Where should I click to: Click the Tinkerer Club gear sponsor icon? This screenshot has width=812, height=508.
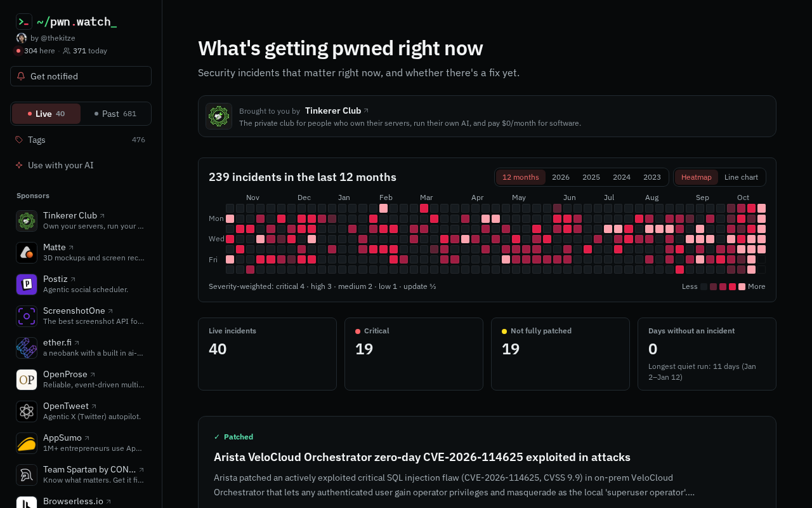coord(27,221)
